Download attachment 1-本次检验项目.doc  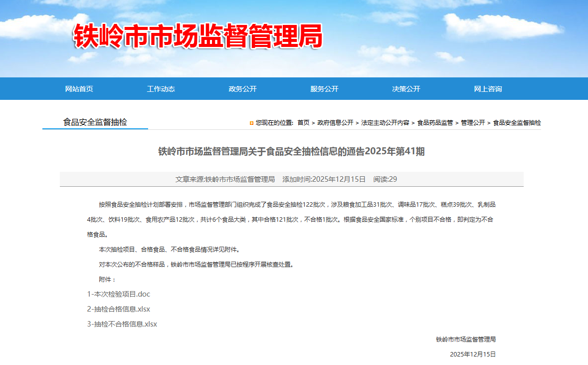[x=119, y=294]
